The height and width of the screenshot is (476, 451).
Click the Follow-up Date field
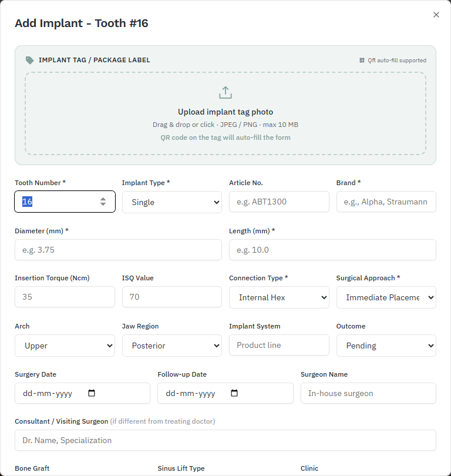click(x=225, y=393)
